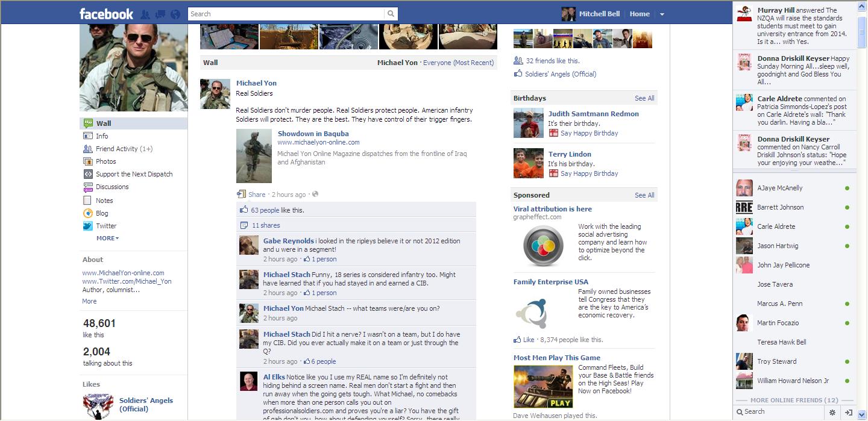Open Viral attribution is here ad
The image size is (868, 421).
coord(553,209)
